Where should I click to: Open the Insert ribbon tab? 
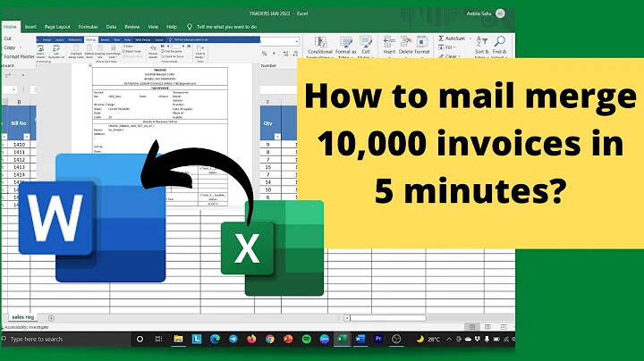click(30, 27)
